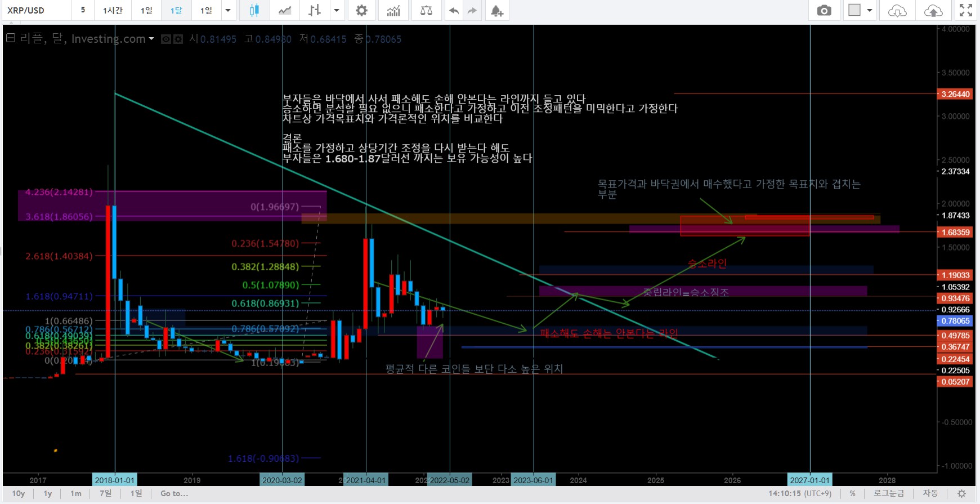Toggle 로그눈금 logarithmic scale
The width and height of the screenshot is (980, 504).
[x=889, y=493]
